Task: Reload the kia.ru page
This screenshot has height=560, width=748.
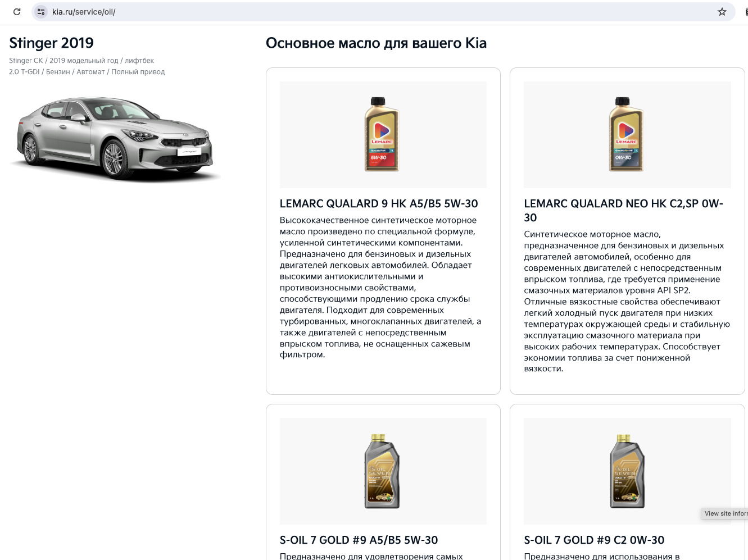Action: (16, 11)
